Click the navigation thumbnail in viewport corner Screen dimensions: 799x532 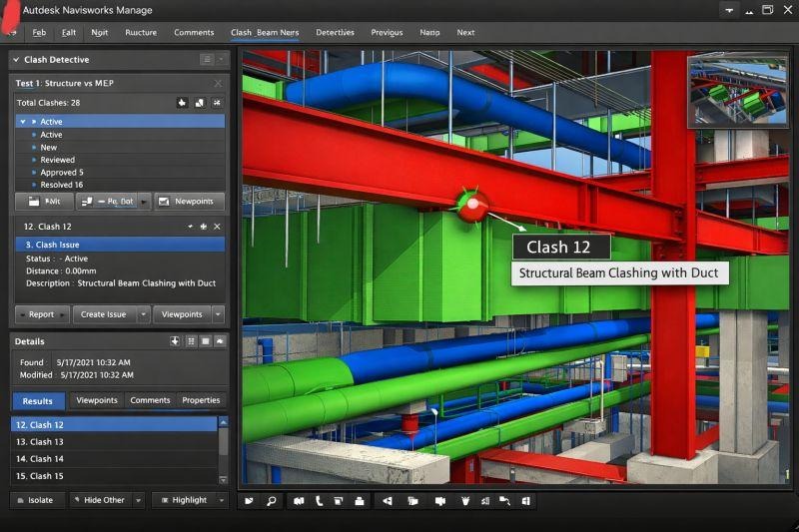(737, 91)
